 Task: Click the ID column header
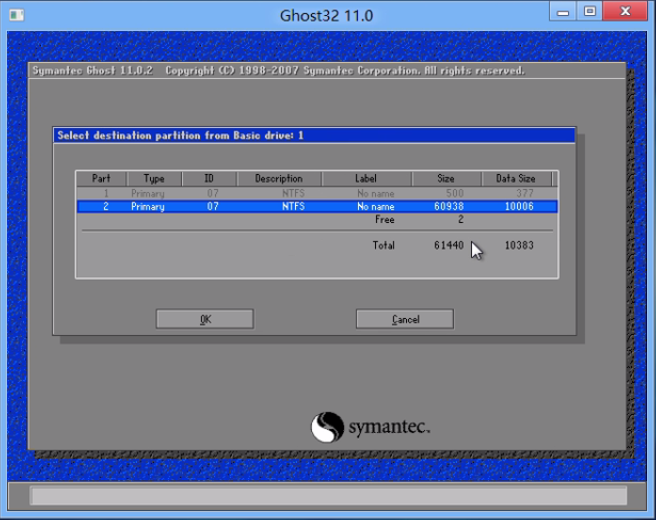pyautogui.click(x=209, y=179)
